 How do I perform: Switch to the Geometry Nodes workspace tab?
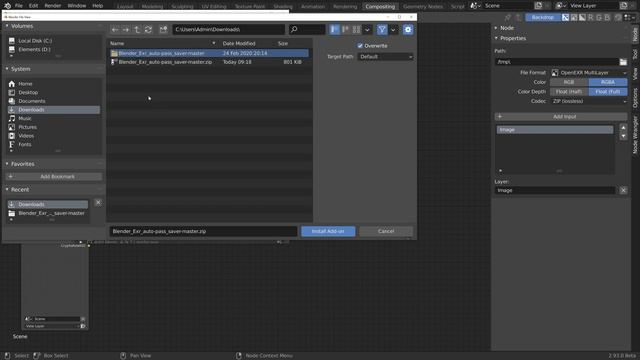[423, 6]
